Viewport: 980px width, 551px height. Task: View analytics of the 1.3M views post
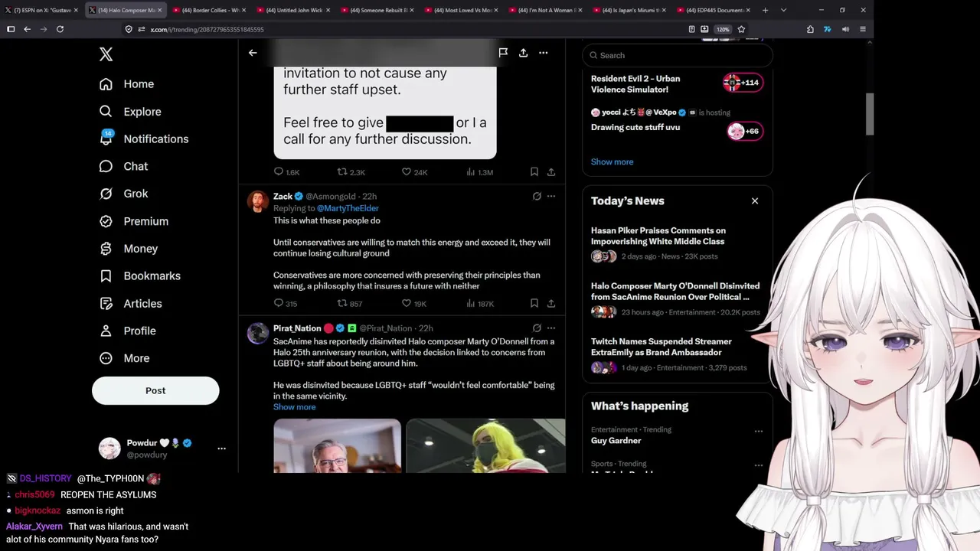pos(479,172)
